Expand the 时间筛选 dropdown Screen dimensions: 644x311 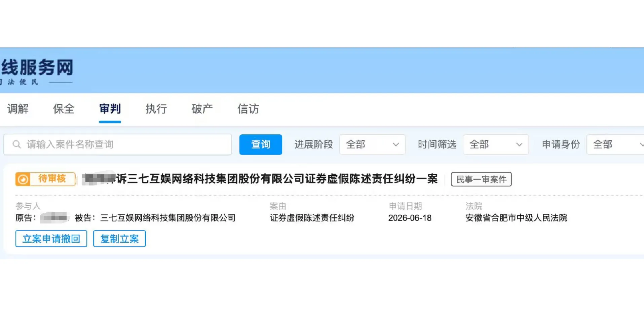496,144
